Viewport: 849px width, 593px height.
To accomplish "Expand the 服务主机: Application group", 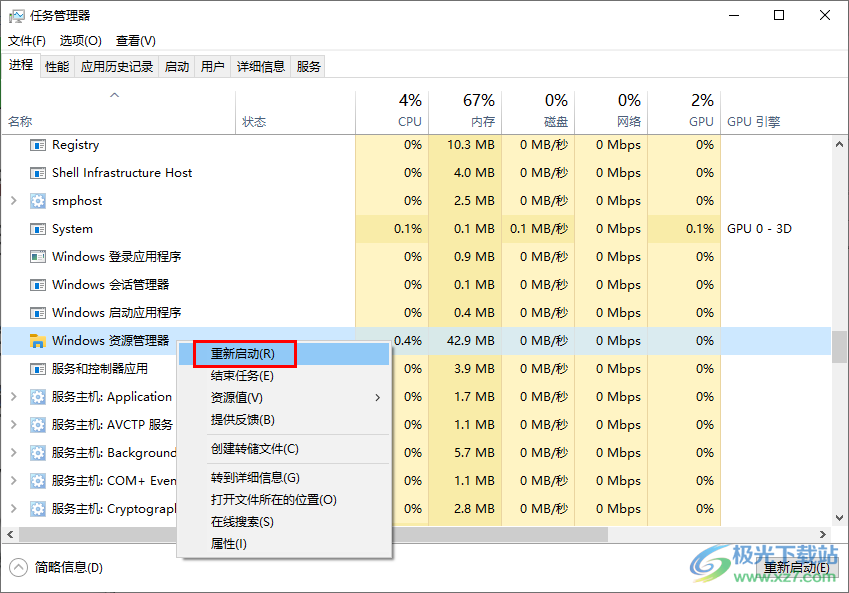I will (14, 397).
